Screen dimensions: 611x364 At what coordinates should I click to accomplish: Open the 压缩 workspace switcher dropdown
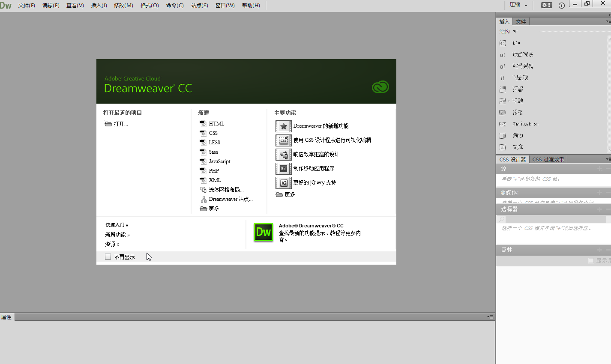519,5
